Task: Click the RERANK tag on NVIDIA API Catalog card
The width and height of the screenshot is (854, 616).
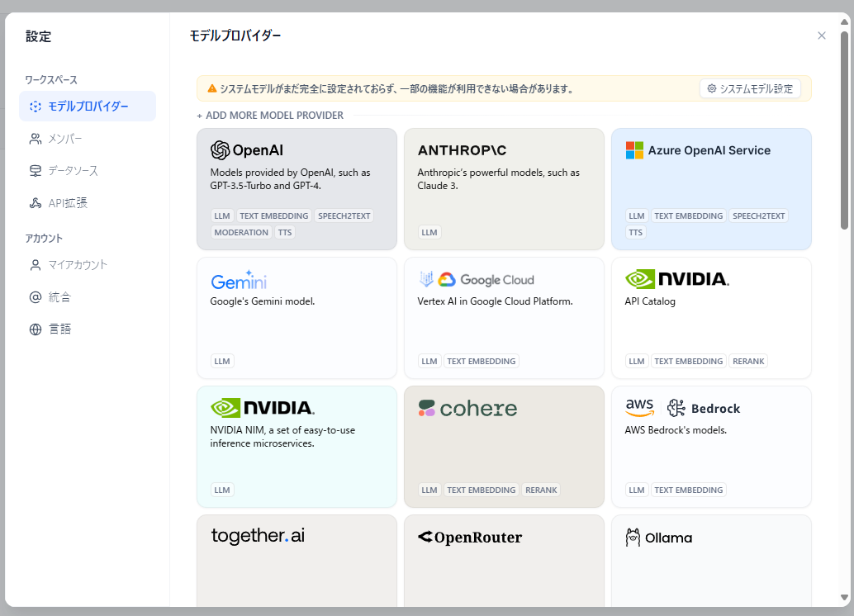Action: click(x=748, y=361)
